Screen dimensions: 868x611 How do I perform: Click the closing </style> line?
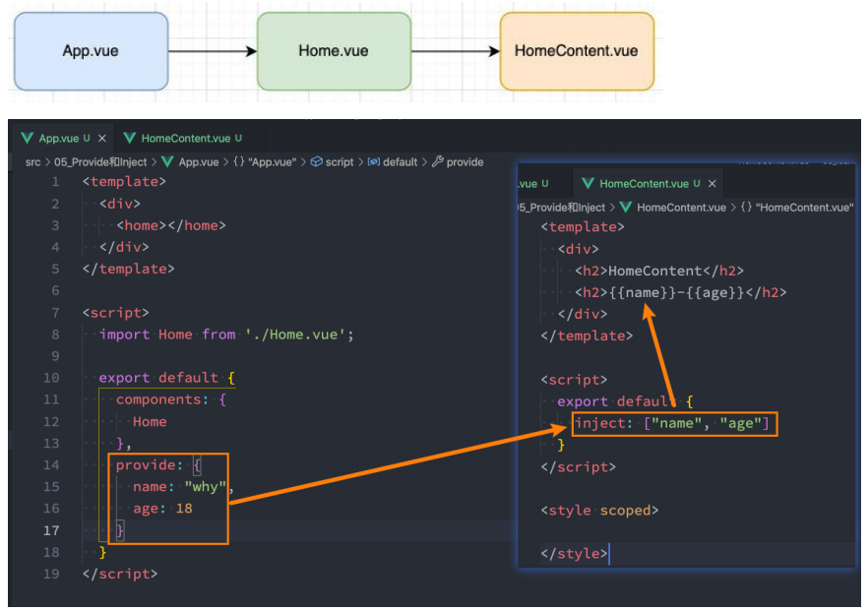pos(574,553)
